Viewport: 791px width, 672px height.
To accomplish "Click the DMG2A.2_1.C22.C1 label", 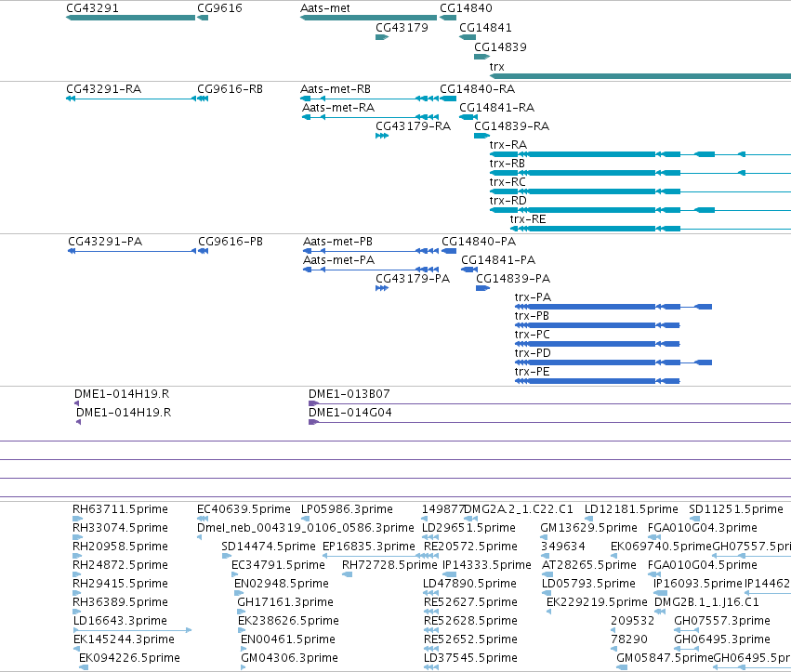I will coord(519,509).
